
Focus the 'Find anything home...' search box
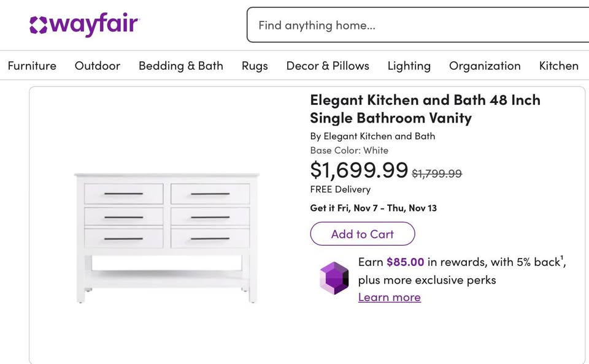(417, 25)
